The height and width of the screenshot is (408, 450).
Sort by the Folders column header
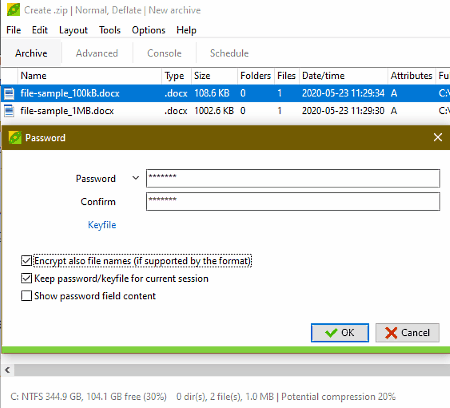(x=256, y=76)
